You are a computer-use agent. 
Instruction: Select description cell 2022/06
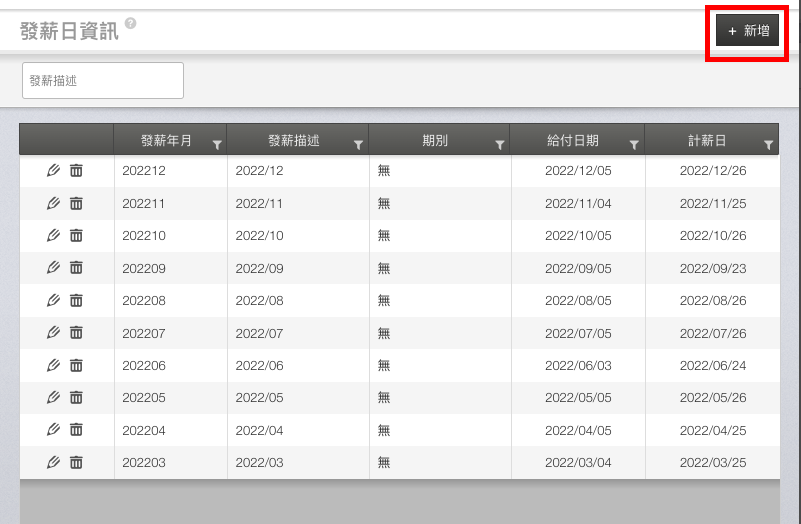click(x=260, y=366)
